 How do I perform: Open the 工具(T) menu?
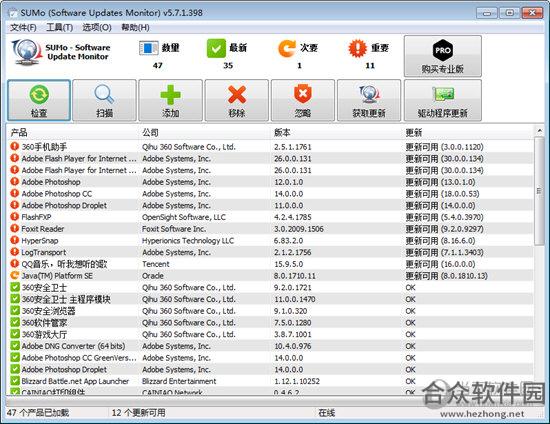[59, 27]
